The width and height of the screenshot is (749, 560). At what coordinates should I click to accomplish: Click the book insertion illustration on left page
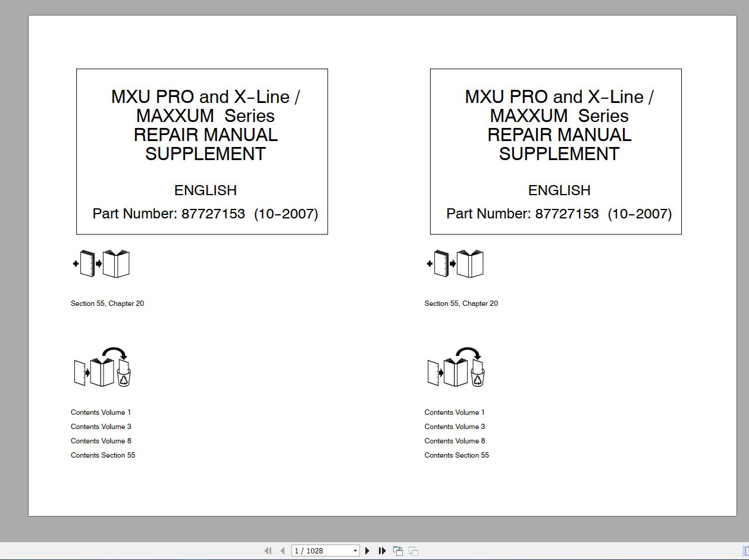[102, 262]
